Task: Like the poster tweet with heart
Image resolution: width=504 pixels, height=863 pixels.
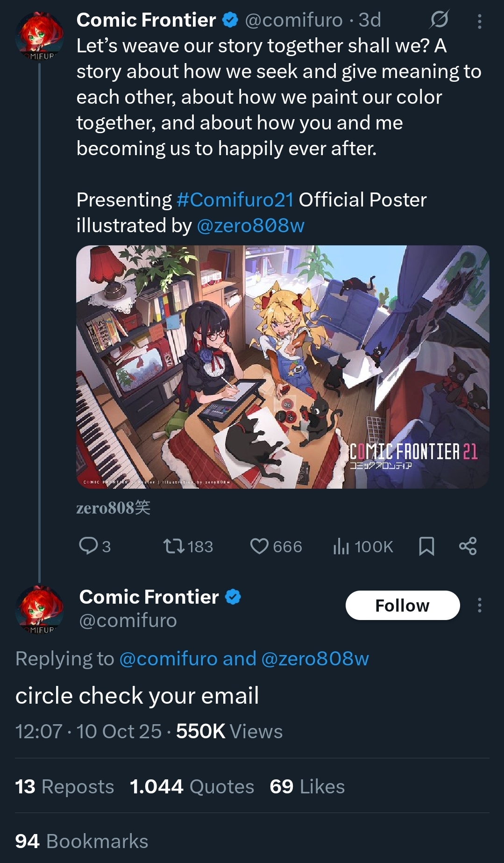Action: tap(259, 546)
